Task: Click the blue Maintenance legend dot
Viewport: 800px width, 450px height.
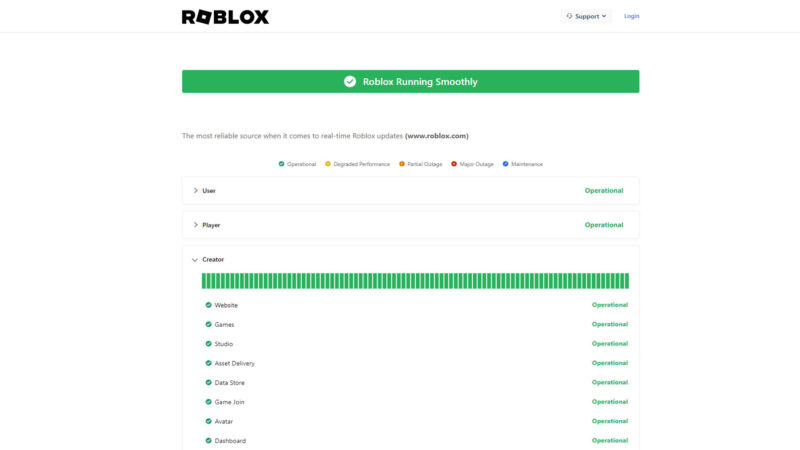Action: [506, 164]
